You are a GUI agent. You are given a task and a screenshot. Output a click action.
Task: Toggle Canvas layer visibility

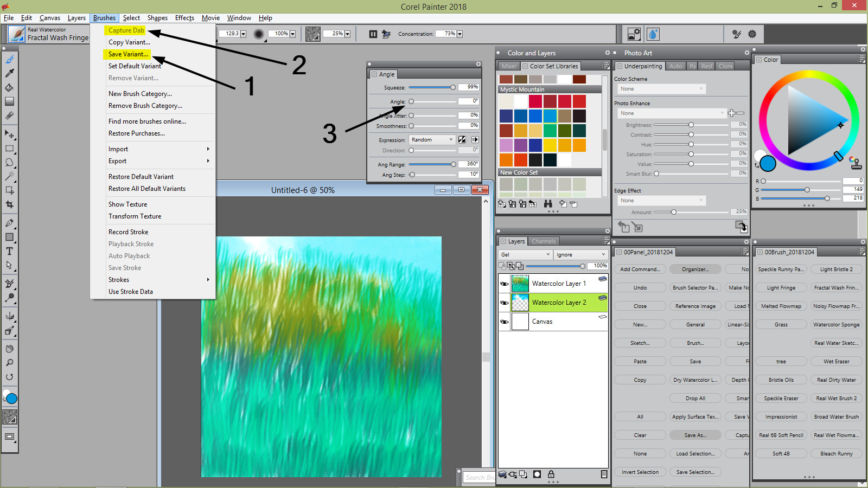pyautogui.click(x=505, y=322)
